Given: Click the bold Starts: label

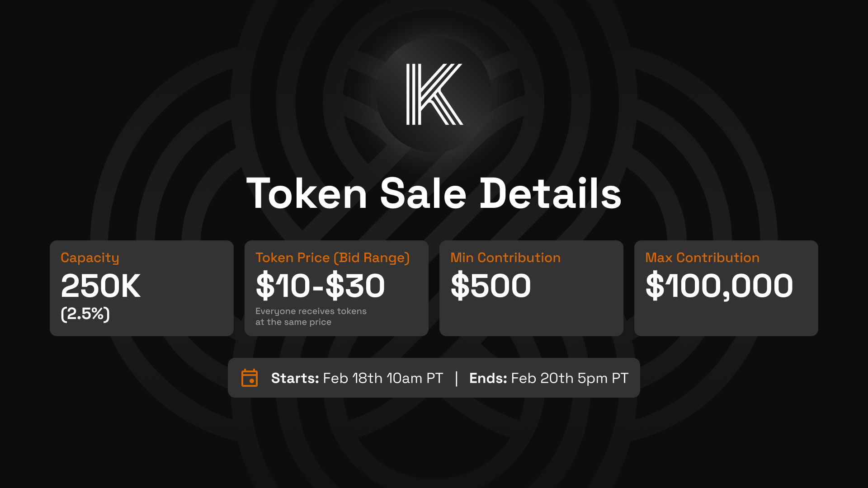Looking at the screenshot, I should [x=295, y=378].
